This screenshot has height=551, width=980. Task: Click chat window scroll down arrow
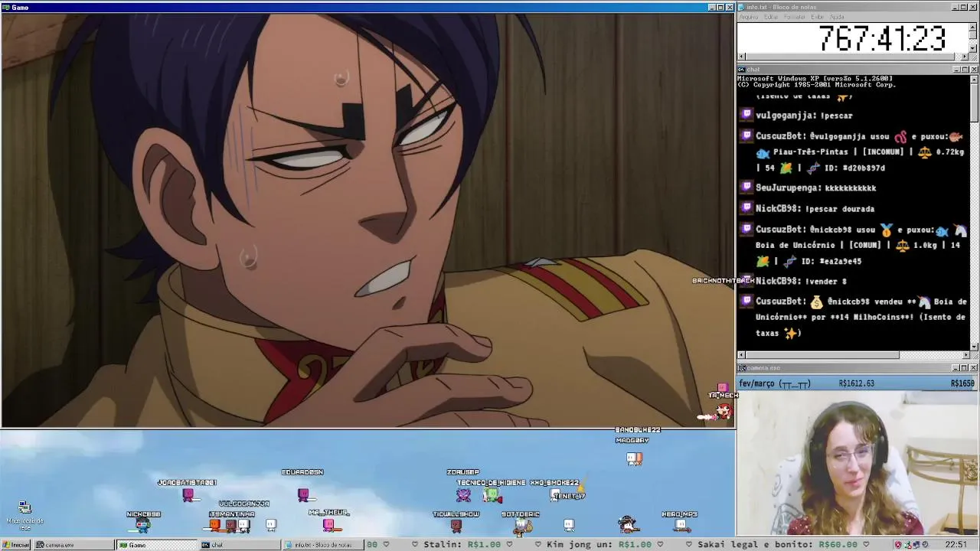(x=974, y=347)
